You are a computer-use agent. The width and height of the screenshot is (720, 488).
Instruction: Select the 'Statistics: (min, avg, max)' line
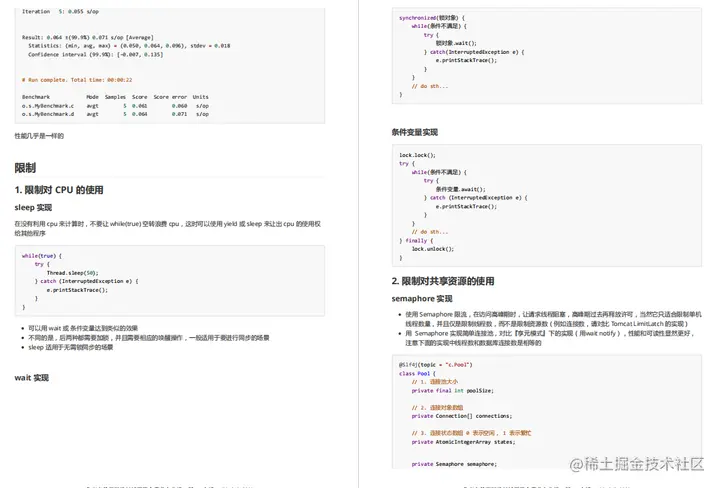pyautogui.click(x=129, y=46)
